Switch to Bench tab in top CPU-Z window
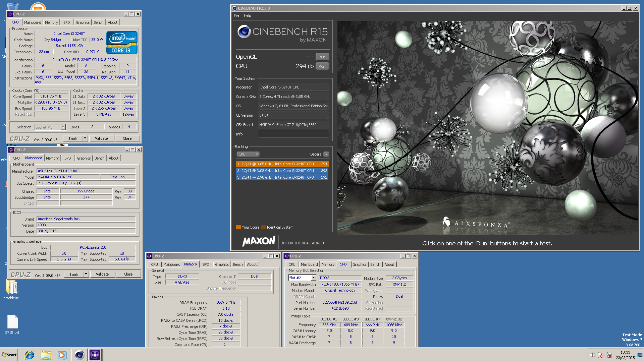 (99, 22)
